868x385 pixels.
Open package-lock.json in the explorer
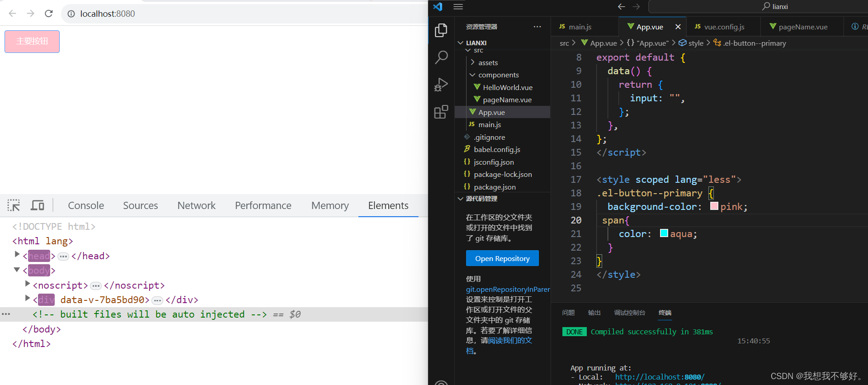503,174
